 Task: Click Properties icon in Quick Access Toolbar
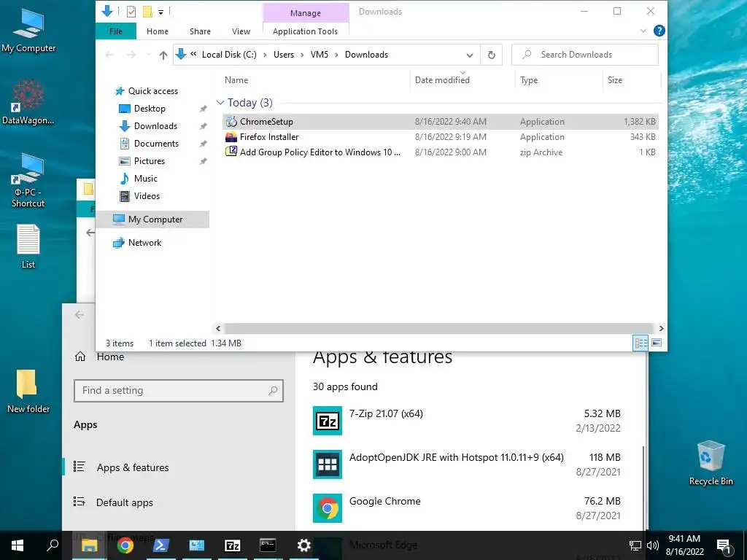pos(131,12)
